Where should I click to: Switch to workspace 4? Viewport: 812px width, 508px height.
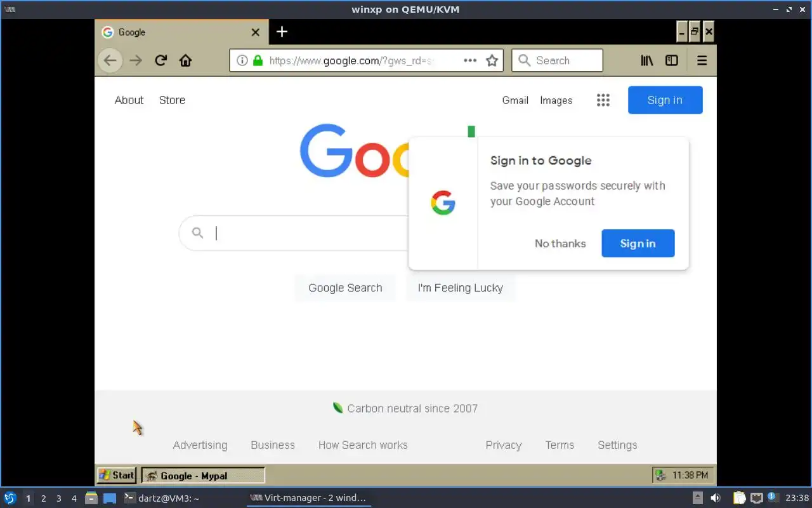74,498
